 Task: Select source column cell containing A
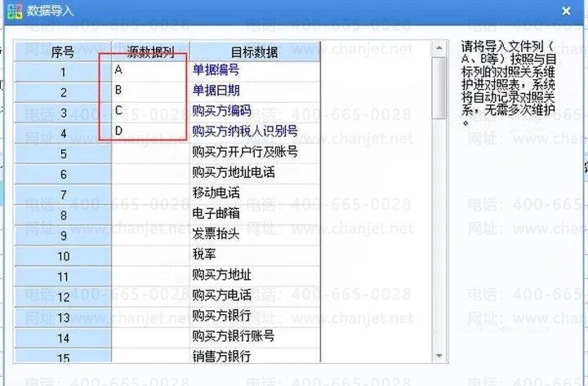(x=151, y=70)
